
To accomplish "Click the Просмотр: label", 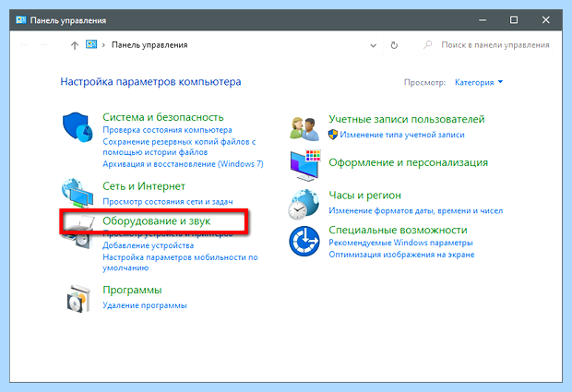I will pos(424,83).
